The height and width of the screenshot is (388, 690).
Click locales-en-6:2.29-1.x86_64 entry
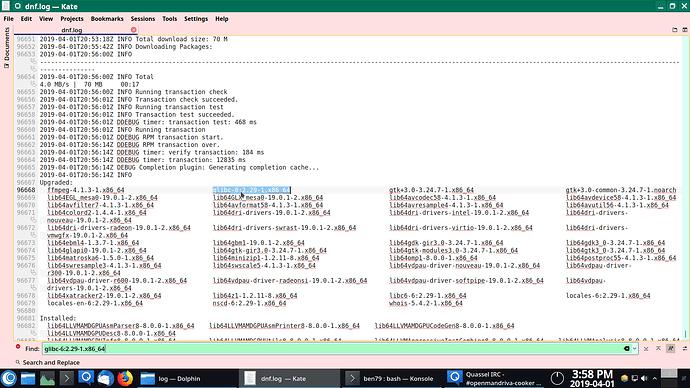pyautogui.click(x=95, y=303)
